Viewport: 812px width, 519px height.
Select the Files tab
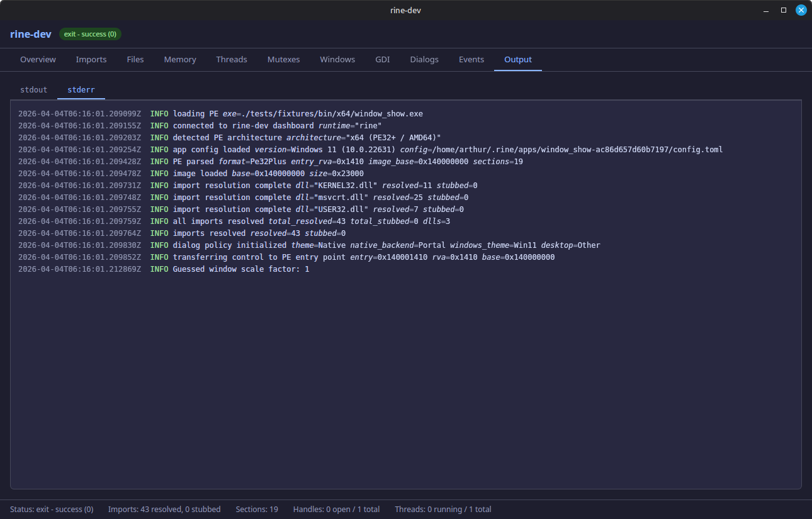pos(135,59)
